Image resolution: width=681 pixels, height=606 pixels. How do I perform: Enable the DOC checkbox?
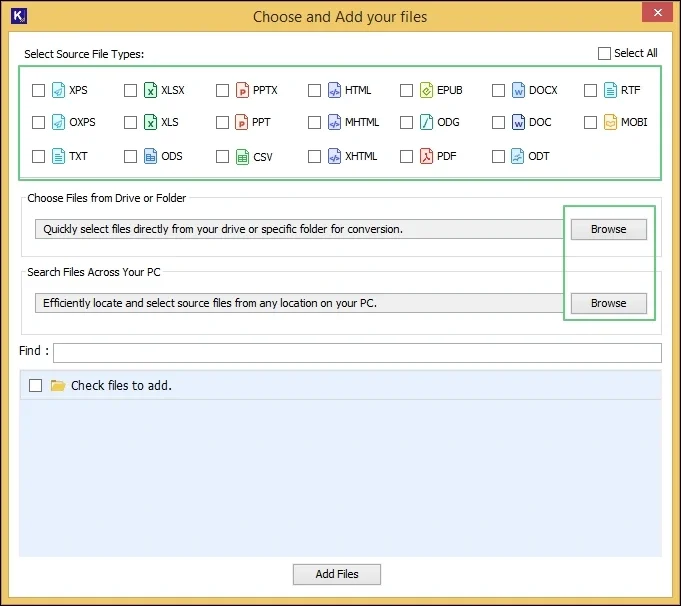tap(499, 123)
